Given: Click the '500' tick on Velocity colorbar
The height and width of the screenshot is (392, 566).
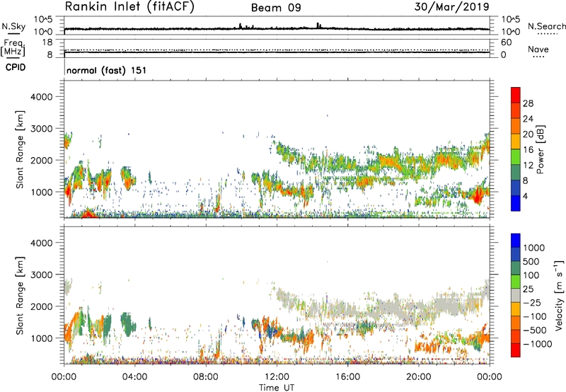Looking at the screenshot, I should click(533, 261).
